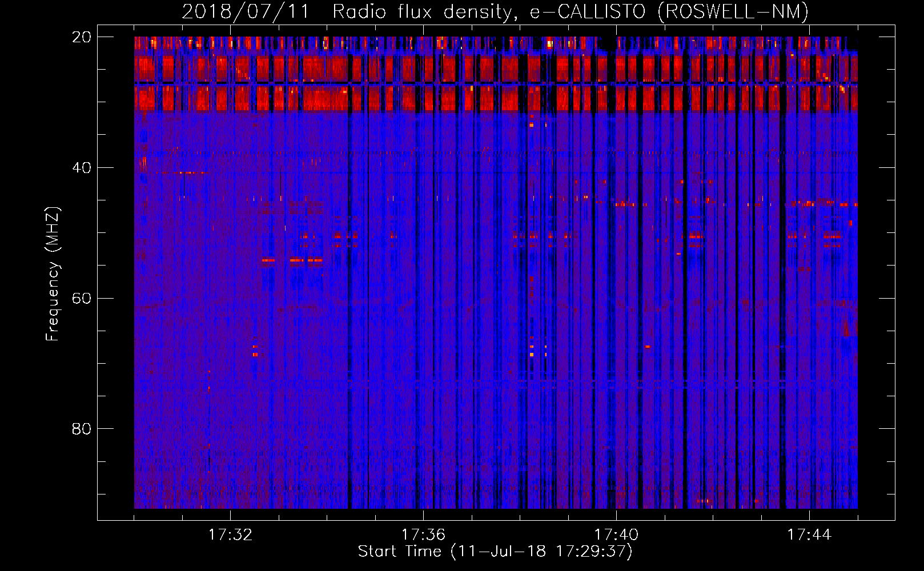Click the 80 frequency tick label
Image resolution: width=924 pixels, height=571 pixels.
[82, 429]
